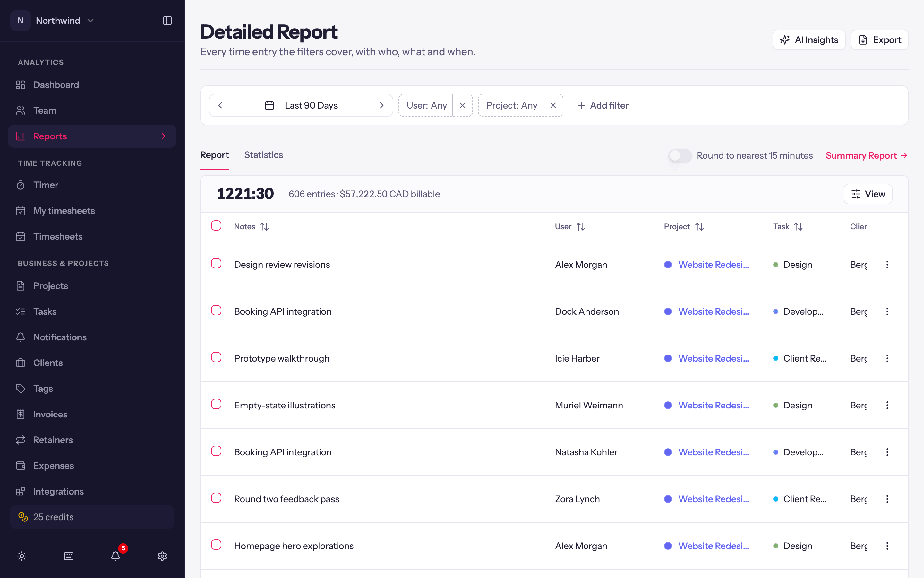The width and height of the screenshot is (924, 578).
Task: Collapse the sidebar panel icon
Action: [167, 21]
